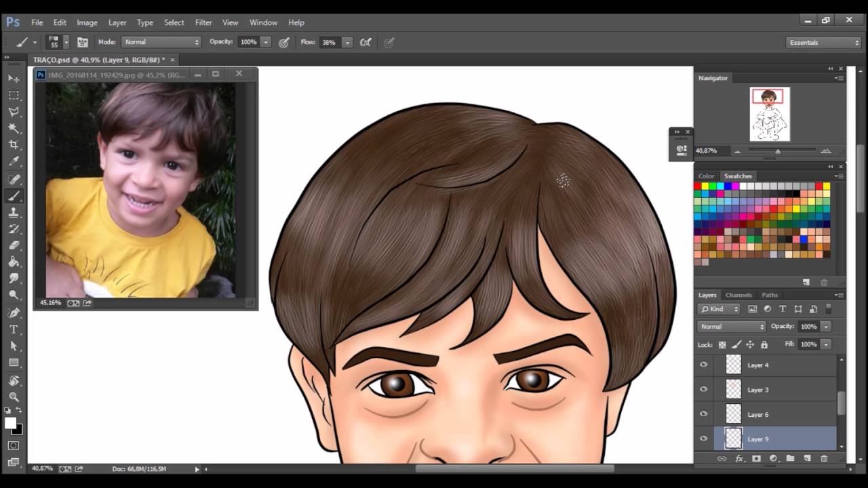Open the brush Mode dropdown

161,42
